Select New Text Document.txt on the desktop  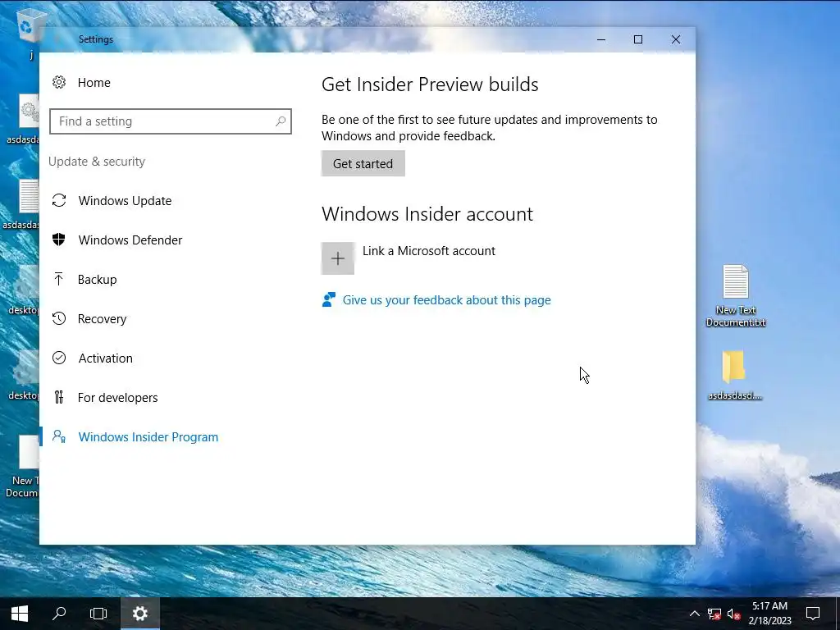736,295
